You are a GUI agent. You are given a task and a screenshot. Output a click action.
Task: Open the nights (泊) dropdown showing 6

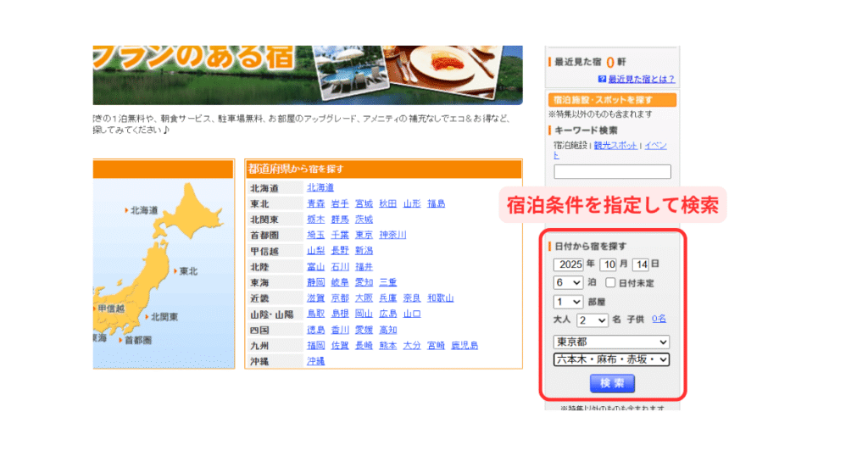click(x=568, y=283)
